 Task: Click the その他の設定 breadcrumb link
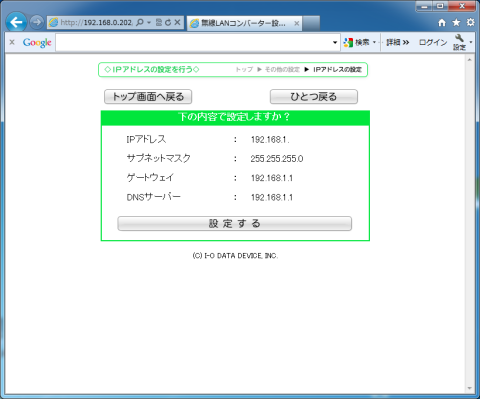(x=282, y=69)
